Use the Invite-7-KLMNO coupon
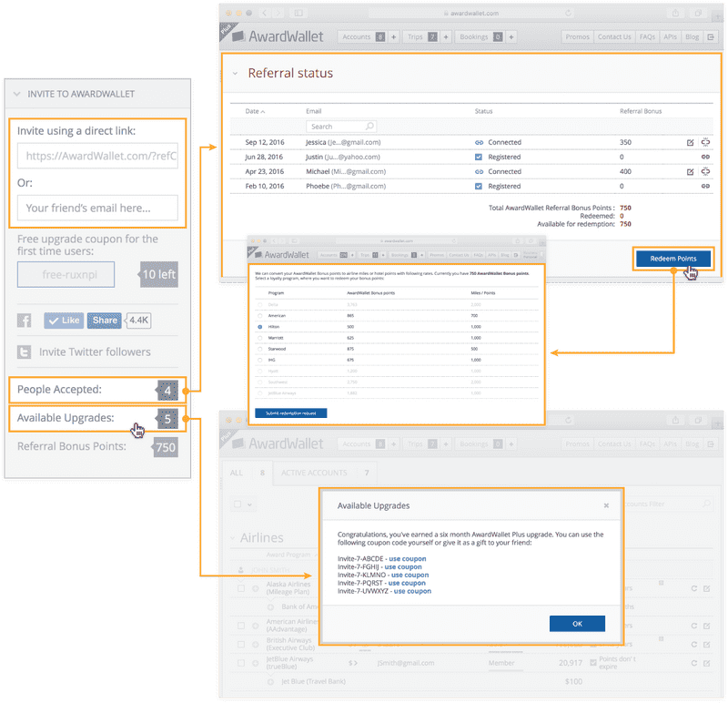Screen dimensions: 728x703 pos(409,575)
